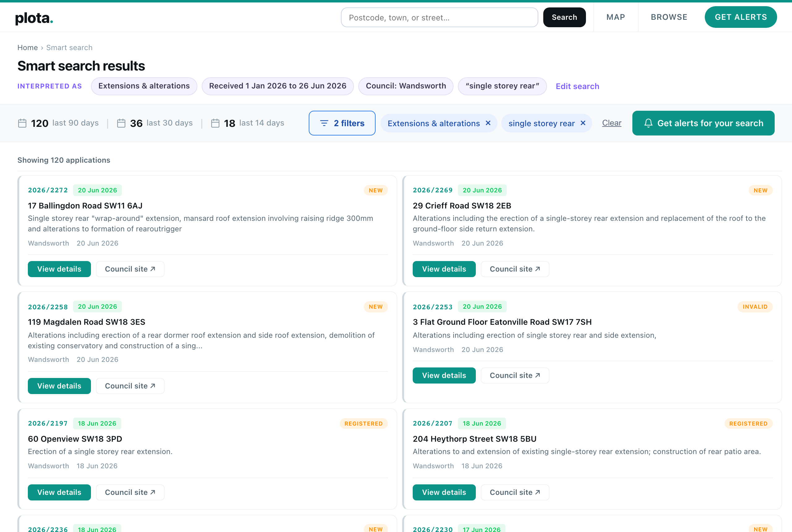Open Council site for 17 Ballingdon Road
The image size is (792, 532).
click(x=130, y=269)
